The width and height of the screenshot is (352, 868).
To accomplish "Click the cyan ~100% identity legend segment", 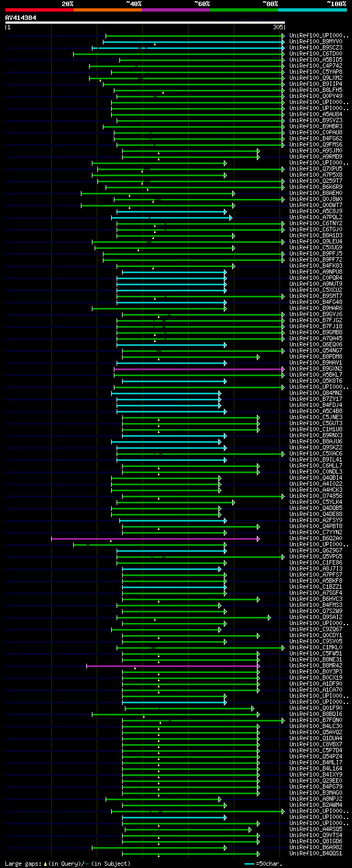I will click(x=312, y=10).
